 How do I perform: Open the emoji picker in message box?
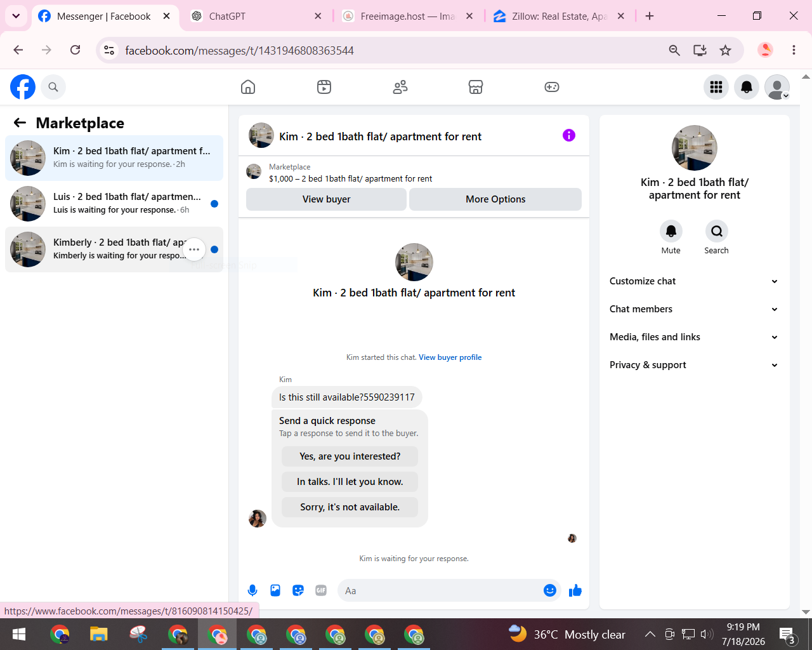pyautogui.click(x=550, y=591)
